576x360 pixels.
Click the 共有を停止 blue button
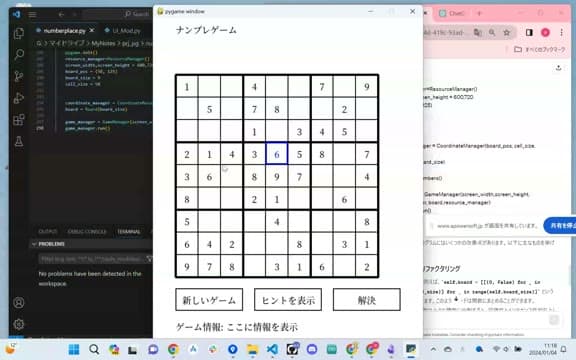[x=560, y=225]
